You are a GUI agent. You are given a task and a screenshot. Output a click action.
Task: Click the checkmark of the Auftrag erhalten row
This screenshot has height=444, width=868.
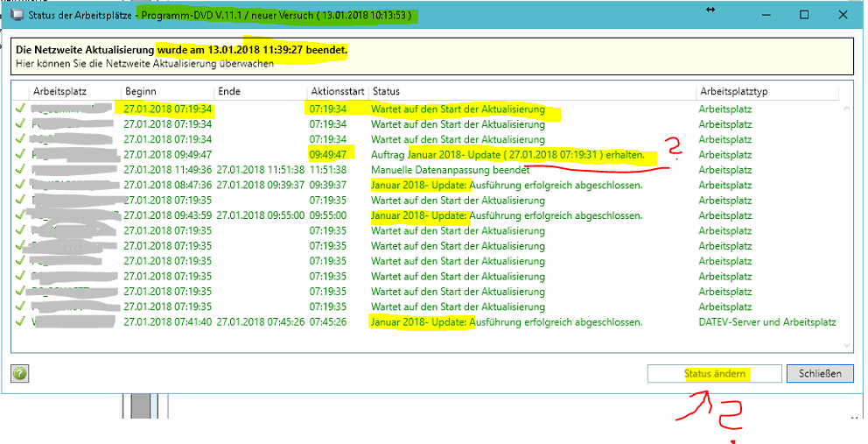coord(20,155)
